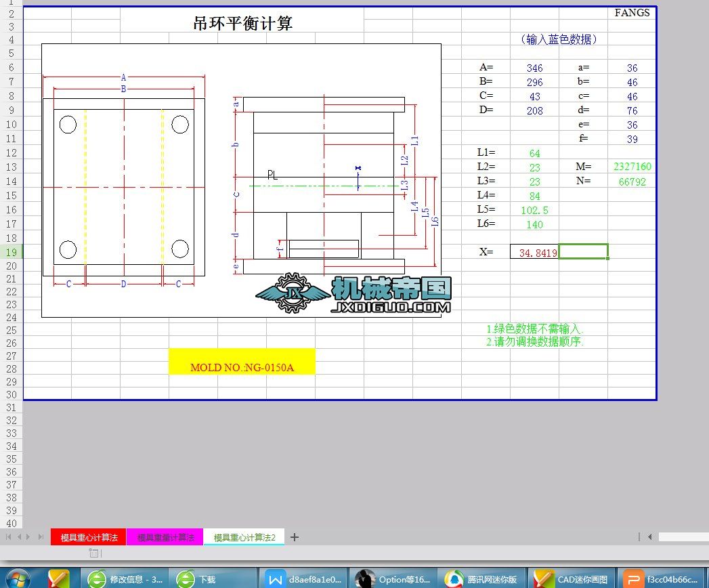This screenshot has height=588, width=709.
Task: Switch to the 修改信息 browser taskbar window
Action: coord(125,579)
